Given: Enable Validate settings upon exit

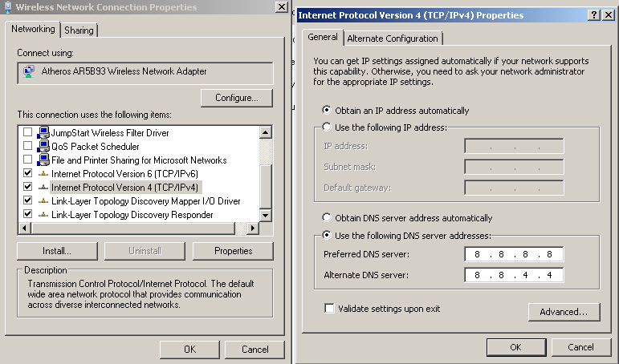Looking at the screenshot, I should (329, 309).
